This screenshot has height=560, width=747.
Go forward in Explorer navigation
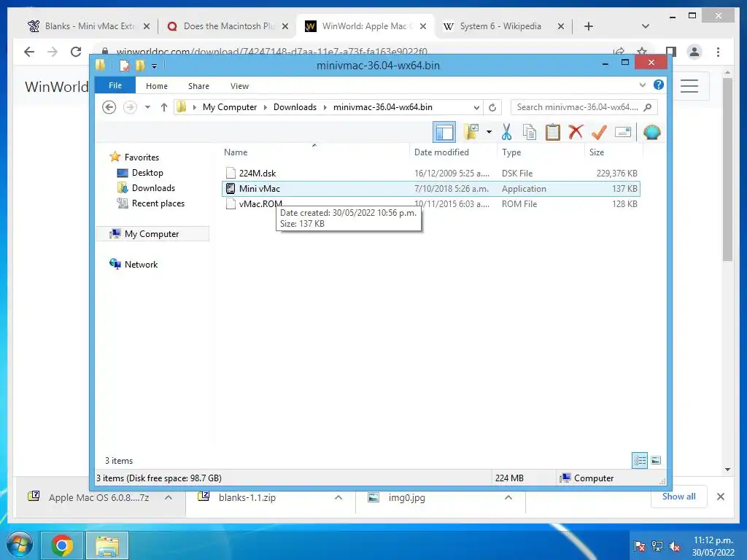pyautogui.click(x=130, y=107)
